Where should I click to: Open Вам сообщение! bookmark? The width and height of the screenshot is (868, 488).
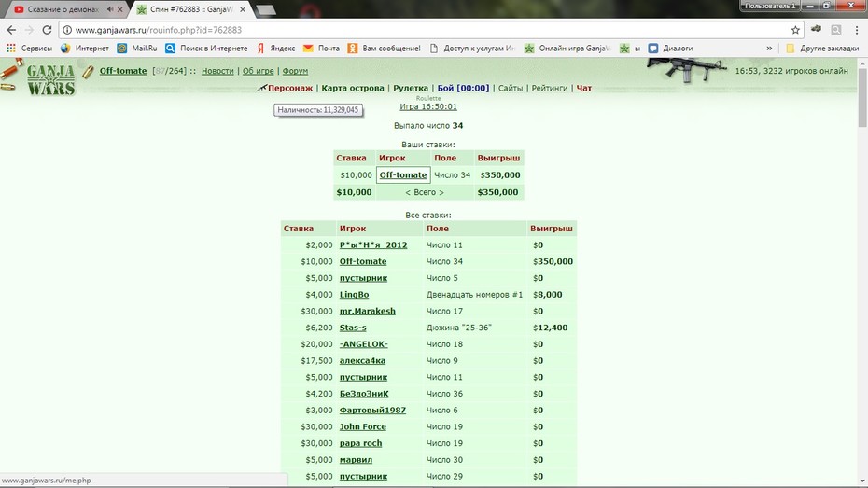tap(384, 49)
